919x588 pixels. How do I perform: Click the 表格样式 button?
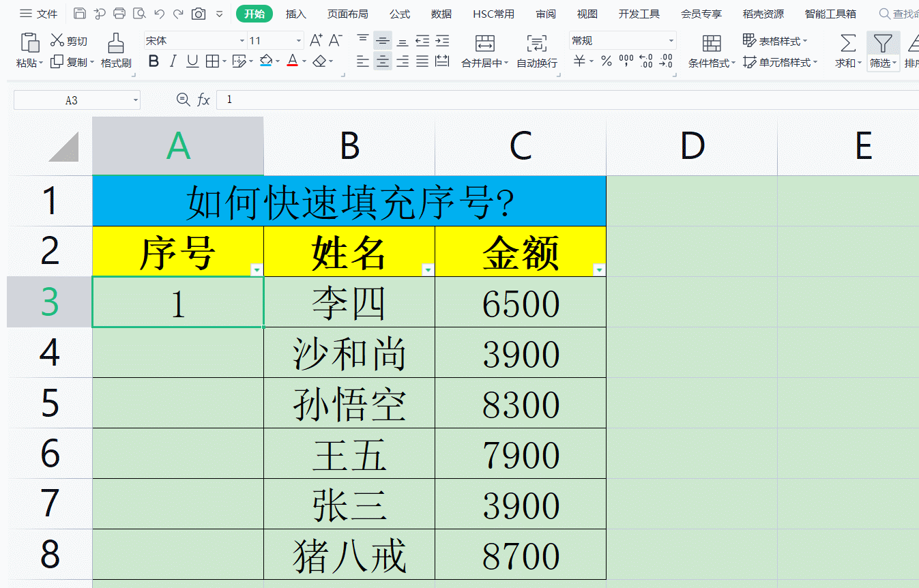(775, 41)
